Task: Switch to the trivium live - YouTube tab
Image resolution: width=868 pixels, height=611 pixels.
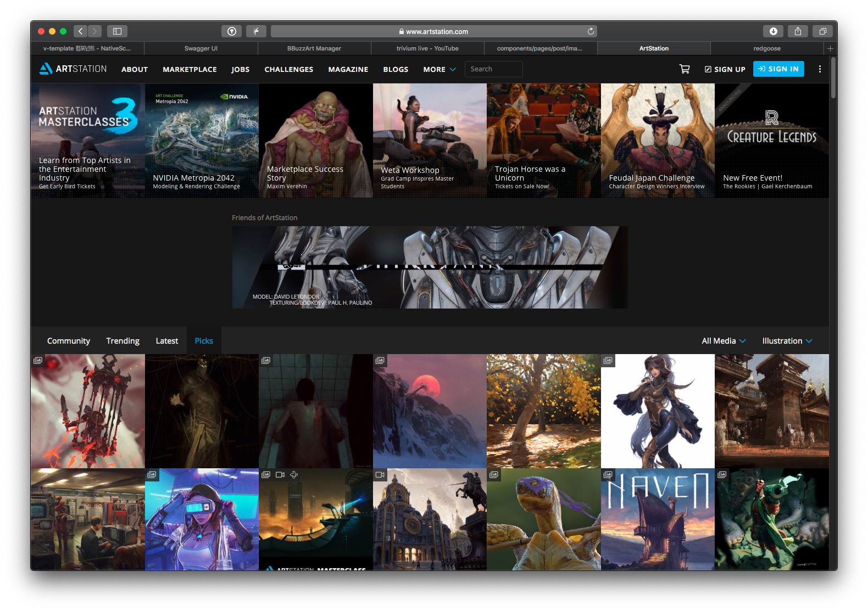Action: point(427,48)
